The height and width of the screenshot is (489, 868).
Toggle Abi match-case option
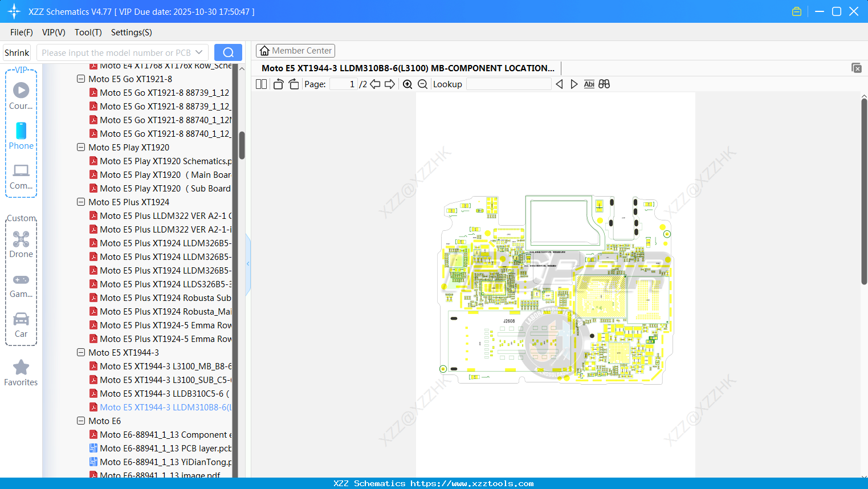[589, 84]
